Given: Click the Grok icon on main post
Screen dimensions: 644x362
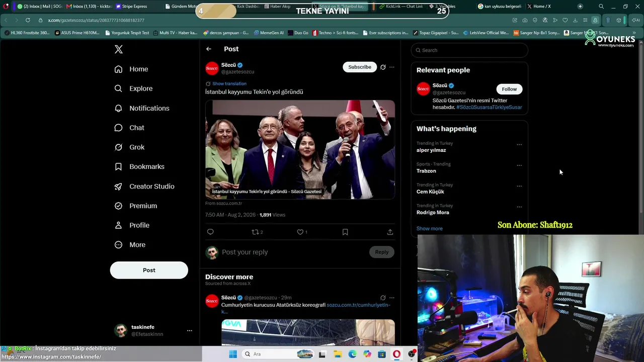Looking at the screenshot, I should pos(383,67).
